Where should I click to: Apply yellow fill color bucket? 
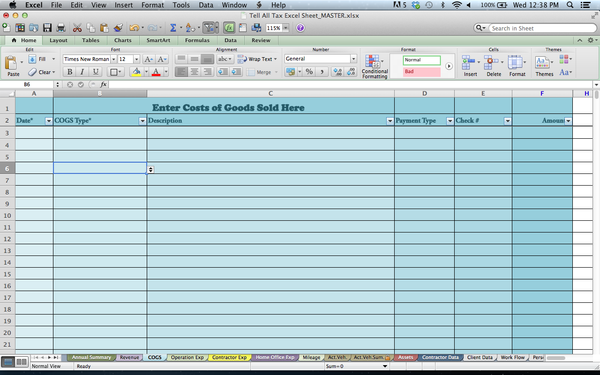(x=136, y=72)
